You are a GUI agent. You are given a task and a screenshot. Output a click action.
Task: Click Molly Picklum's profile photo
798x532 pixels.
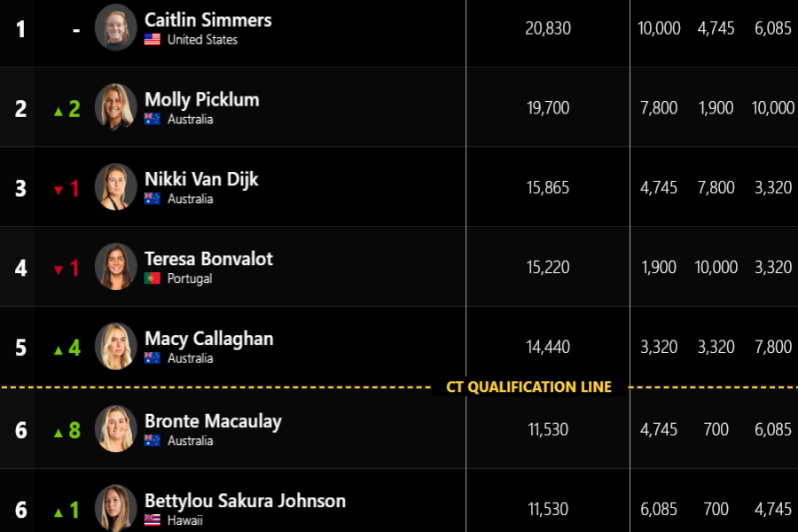pyautogui.click(x=116, y=107)
